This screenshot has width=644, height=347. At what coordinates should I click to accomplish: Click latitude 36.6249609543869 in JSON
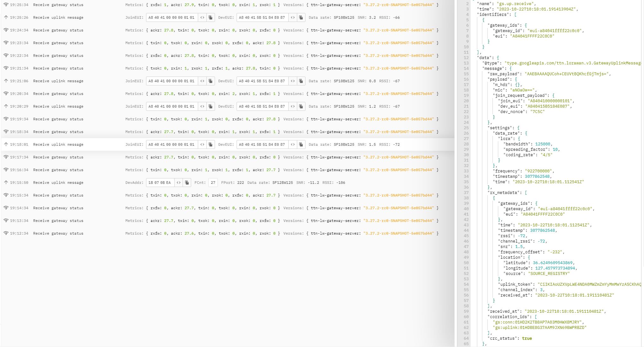(x=553, y=263)
